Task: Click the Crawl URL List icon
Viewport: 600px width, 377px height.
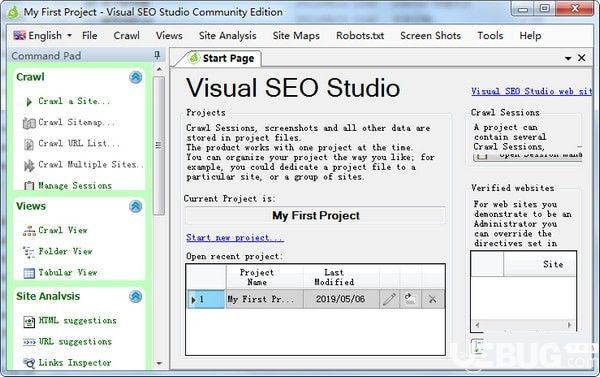Action: pyautogui.click(x=29, y=144)
